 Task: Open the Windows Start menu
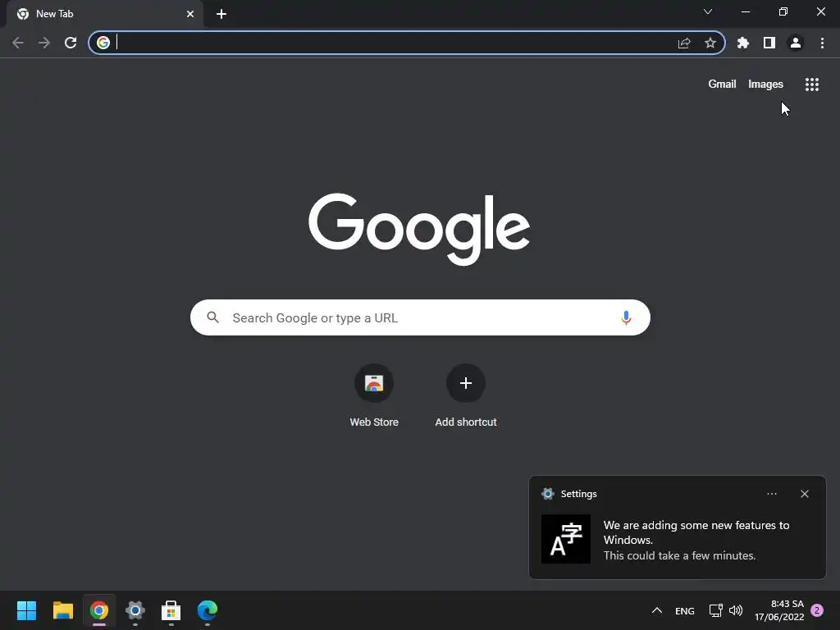26,610
